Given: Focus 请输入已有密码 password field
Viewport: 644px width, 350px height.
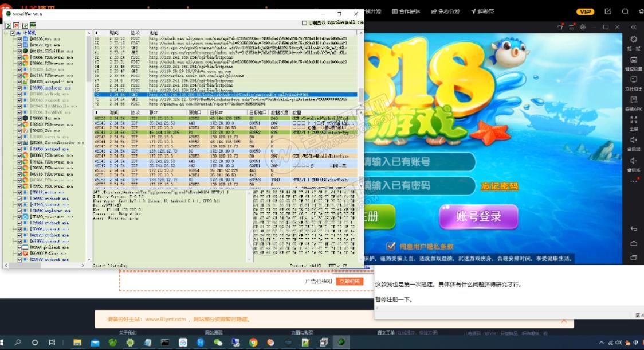Looking at the screenshot, I should point(419,185).
